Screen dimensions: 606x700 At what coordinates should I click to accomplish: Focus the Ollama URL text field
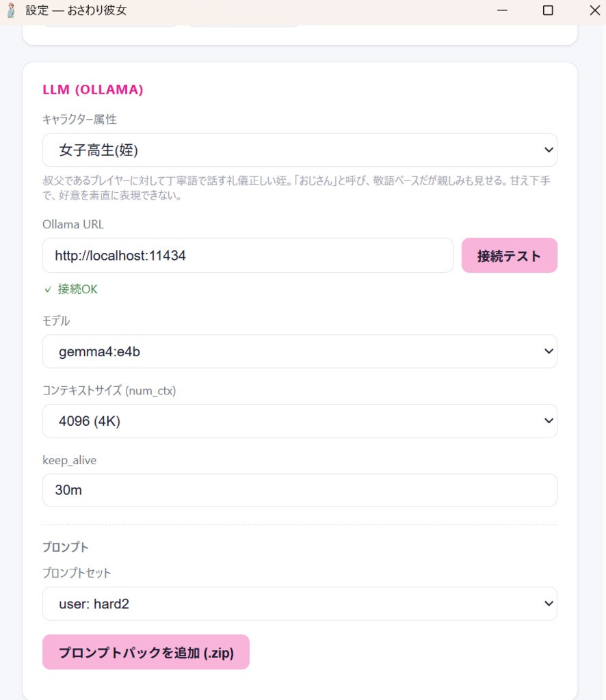(248, 256)
